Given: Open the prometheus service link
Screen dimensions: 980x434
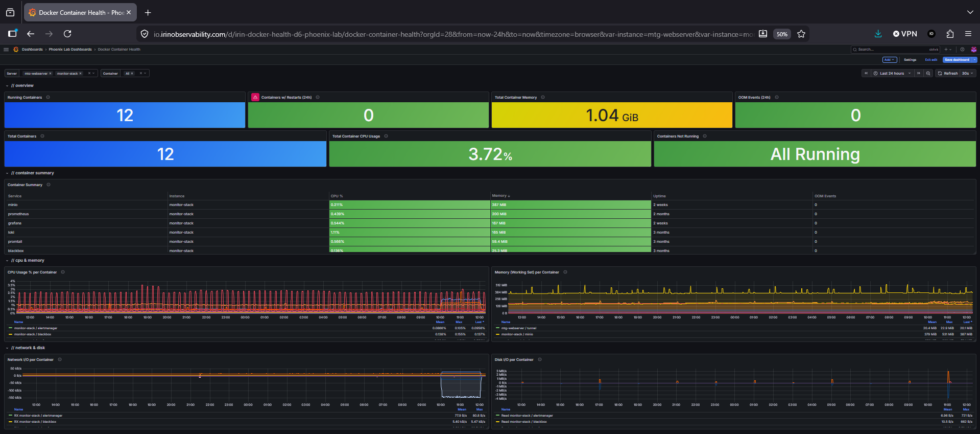Looking at the screenshot, I should [x=18, y=214].
